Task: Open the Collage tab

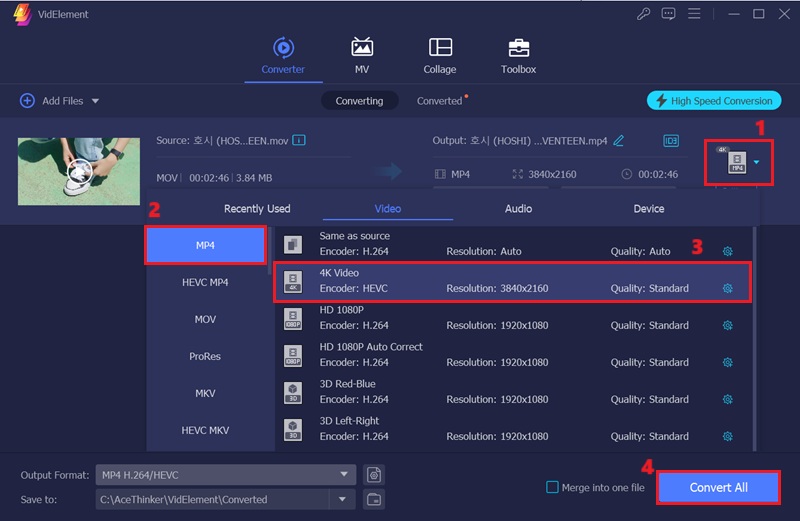Action: point(440,56)
